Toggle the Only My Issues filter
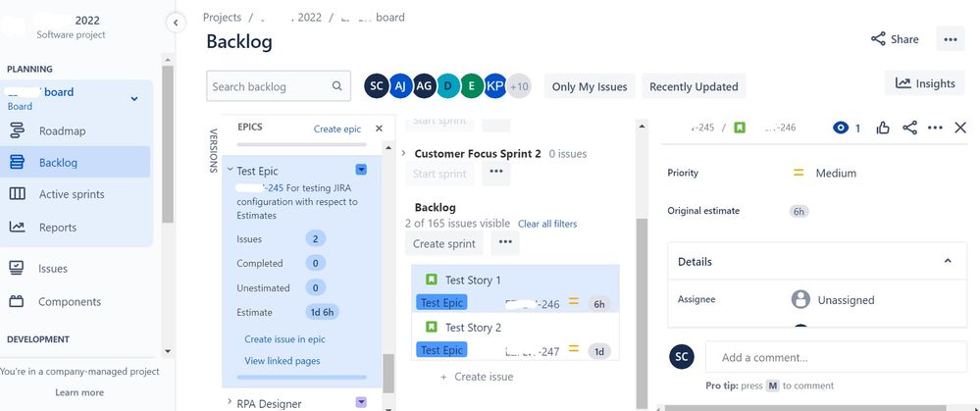 [590, 87]
